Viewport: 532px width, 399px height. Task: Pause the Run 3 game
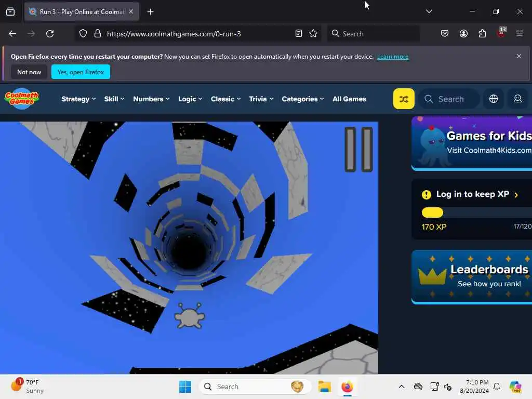(358, 149)
